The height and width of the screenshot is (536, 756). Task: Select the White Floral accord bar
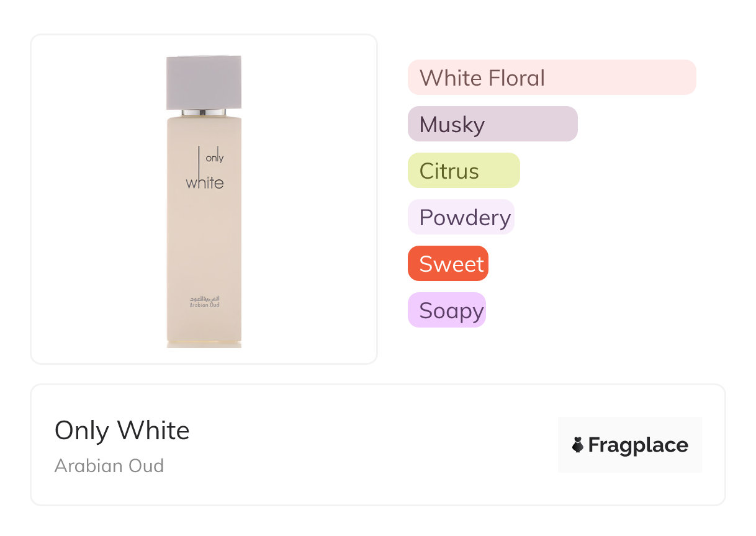tap(551, 78)
